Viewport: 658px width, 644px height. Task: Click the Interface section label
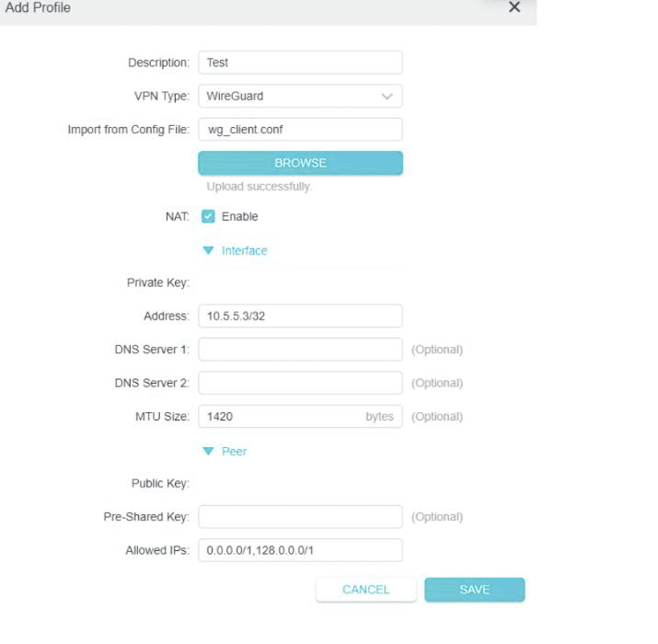(x=244, y=250)
